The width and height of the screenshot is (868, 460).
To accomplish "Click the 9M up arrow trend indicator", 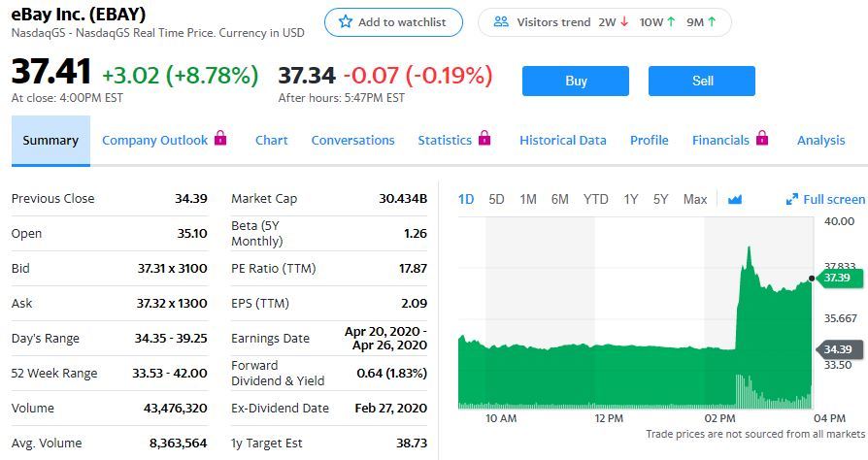I will pos(712,22).
